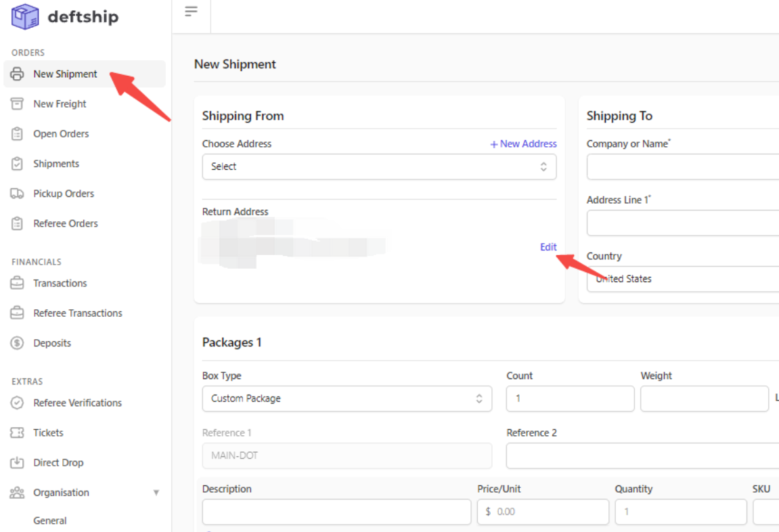The width and height of the screenshot is (779, 532).
Task: View Transactions under Financials
Action: pyautogui.click(x=60, y=283)
